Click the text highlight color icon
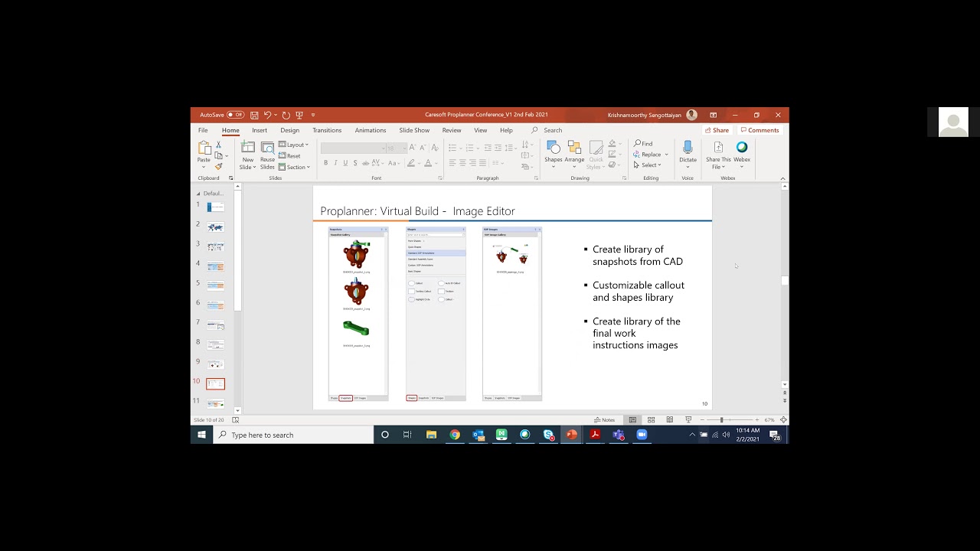The height and width of the screenshot is (551, 980). pyautogui.click(x=411, y=163)
